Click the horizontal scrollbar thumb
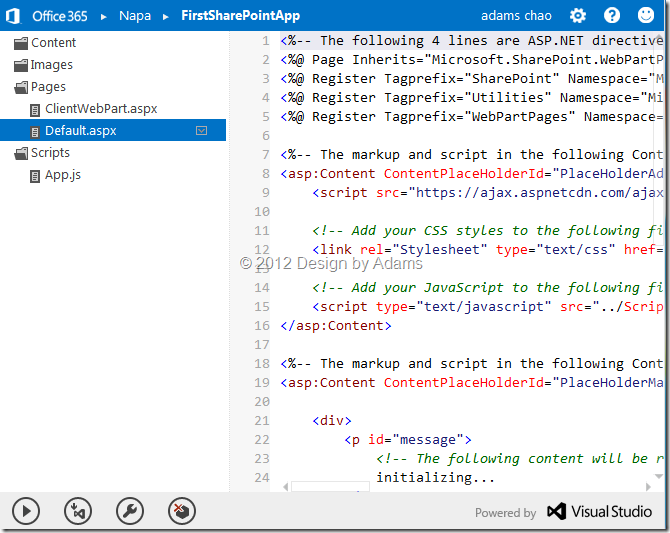Viewport: 670px width, 533px height. [x=330, y=486]
